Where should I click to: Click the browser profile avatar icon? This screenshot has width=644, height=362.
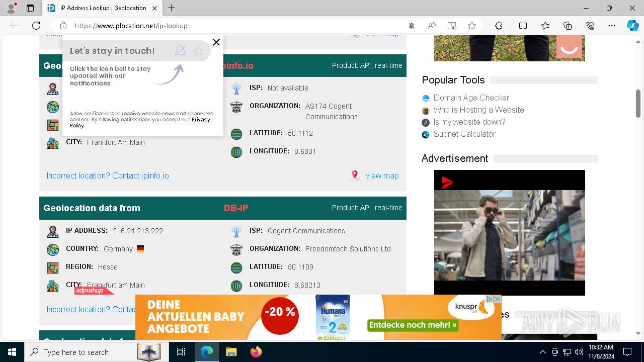tap(11, 8)
